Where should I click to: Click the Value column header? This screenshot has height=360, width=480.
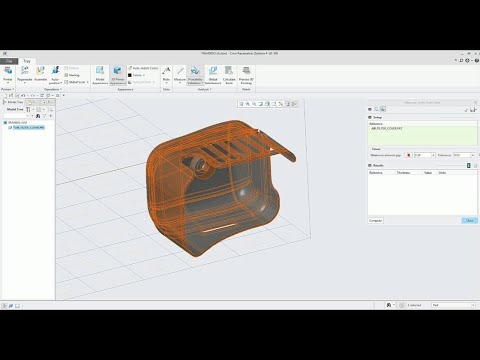(428, 173)
